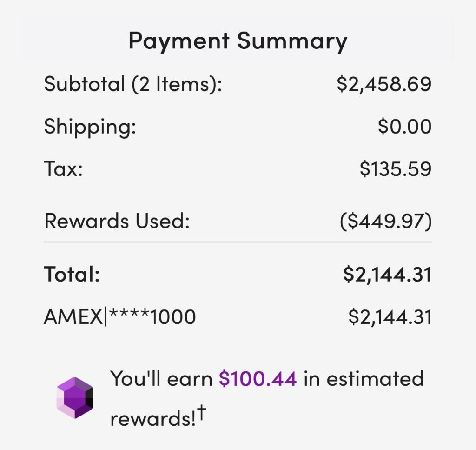476x450 pixels.
Task: Tap the Shipping label
Action: tap(90, 127)
